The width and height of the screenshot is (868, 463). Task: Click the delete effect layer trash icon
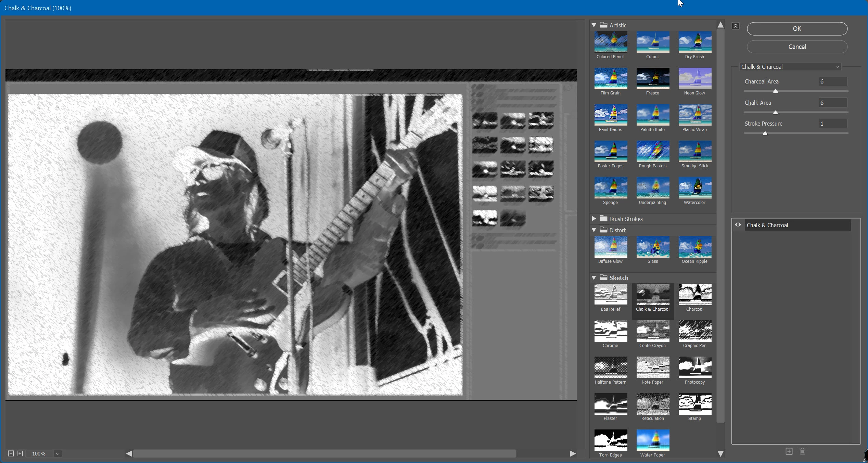click(x=802, y=451)
